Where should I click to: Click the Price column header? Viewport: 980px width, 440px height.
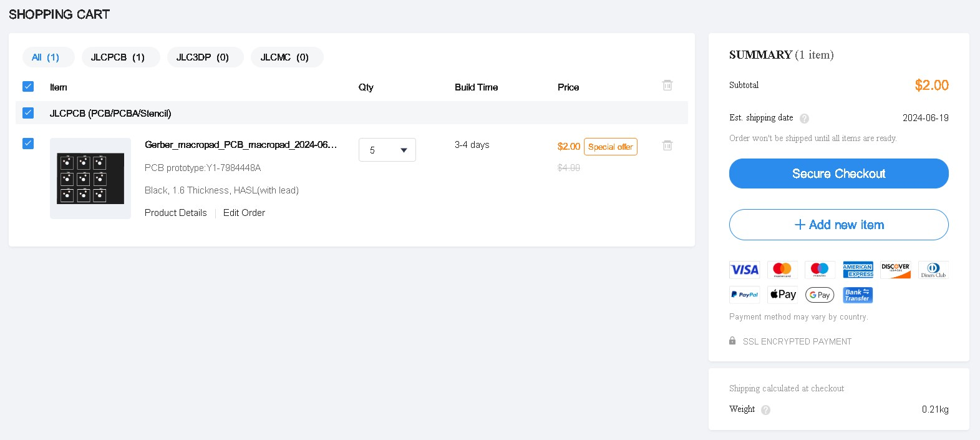[568, 87]
